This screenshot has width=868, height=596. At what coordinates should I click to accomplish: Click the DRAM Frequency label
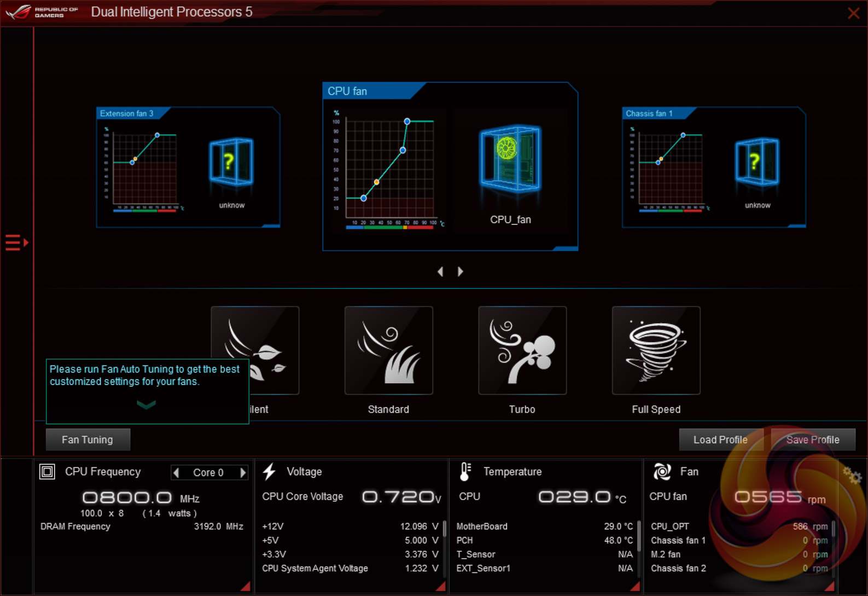point(75,526)
